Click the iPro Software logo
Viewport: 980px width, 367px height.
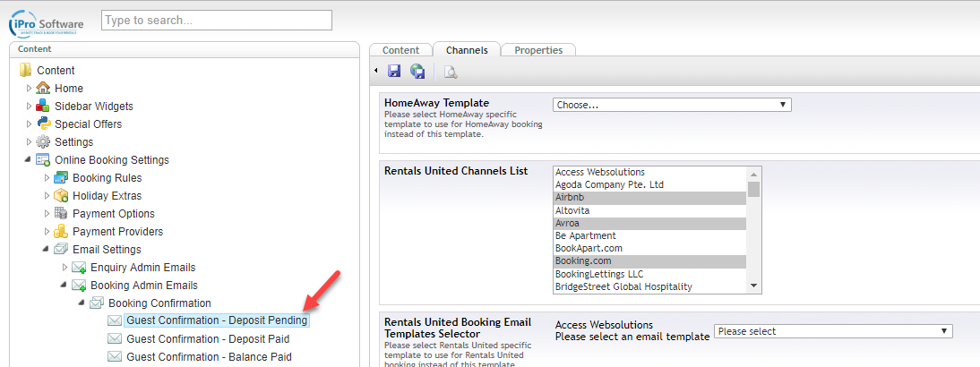pyautogui.click(x=46, y=24)
